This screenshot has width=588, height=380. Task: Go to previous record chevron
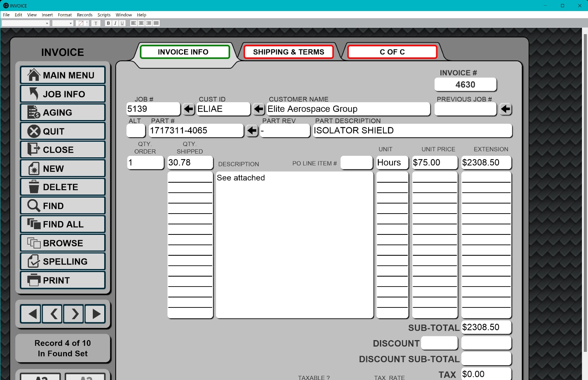[52, 314]
